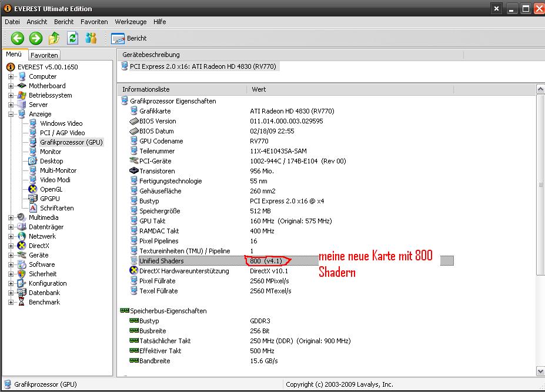Viewport: 545px width, 392px height.
Task: Click the users icon in toolbar
Action: 91,38
